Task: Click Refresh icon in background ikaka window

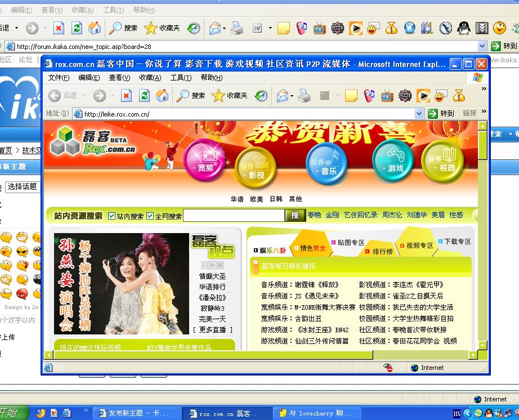Action: coord(77,28)
